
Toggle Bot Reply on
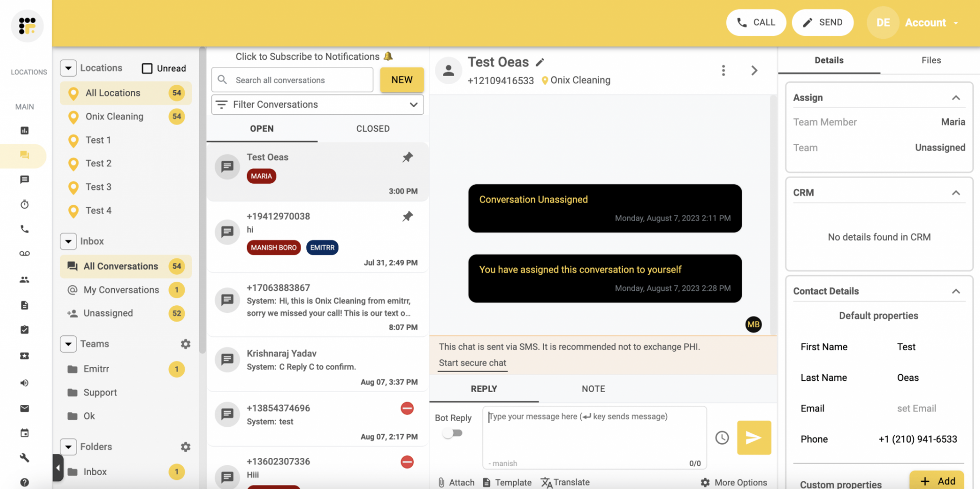coord(452,433)
